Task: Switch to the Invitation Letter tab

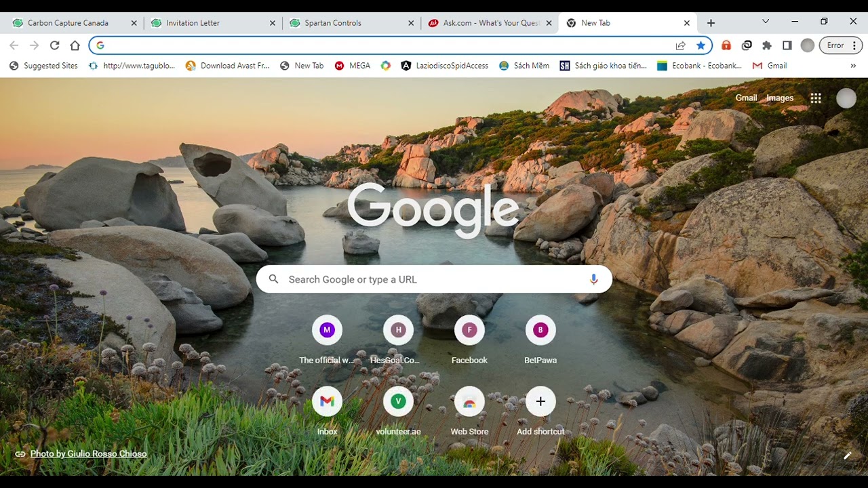Action: [193, 23]
